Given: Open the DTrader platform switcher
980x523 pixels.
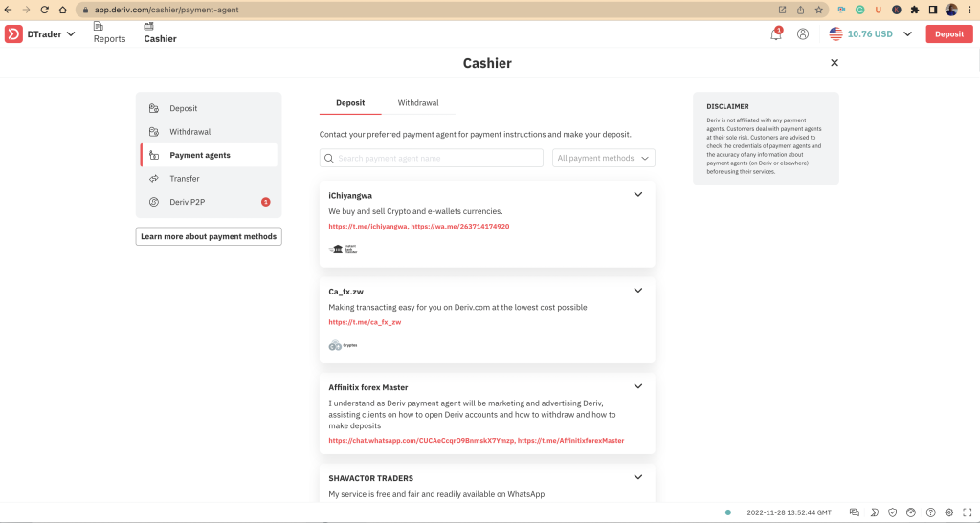Looking at the screenshot, I should (52, 34).
